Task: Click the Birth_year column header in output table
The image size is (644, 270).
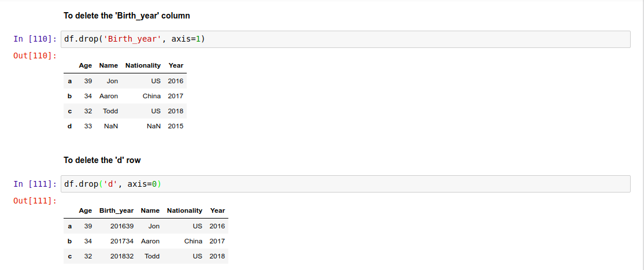Action: pos(116,210)
